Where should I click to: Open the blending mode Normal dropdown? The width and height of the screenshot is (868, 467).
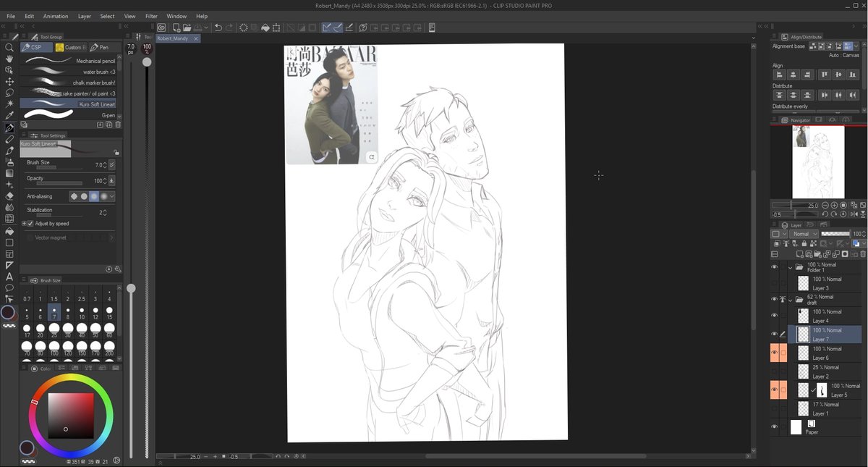pos(804,234)
